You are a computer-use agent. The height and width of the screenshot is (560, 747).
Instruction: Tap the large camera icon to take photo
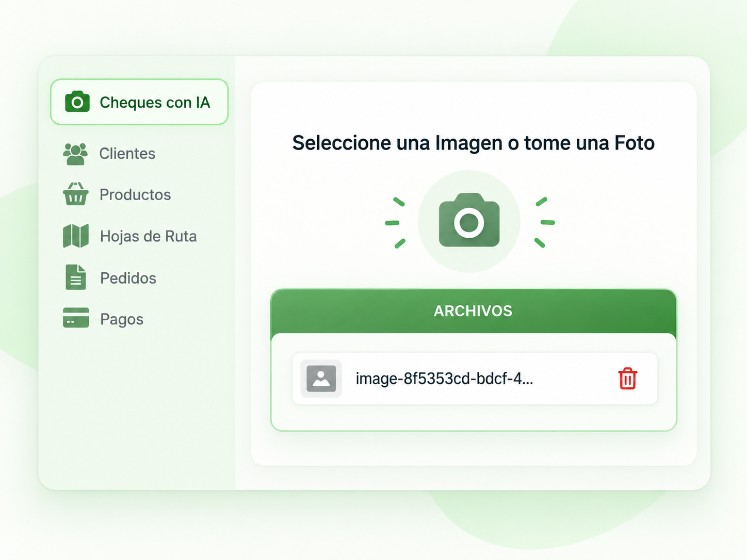point(469,221)
